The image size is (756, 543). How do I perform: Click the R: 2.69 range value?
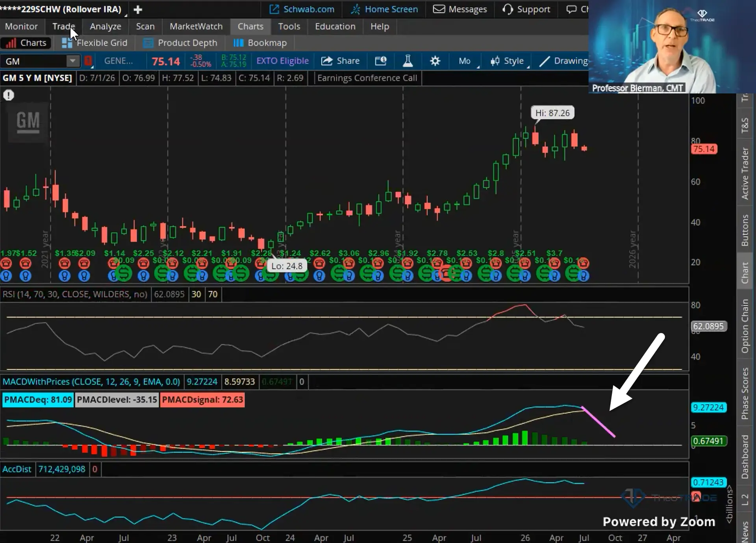[x=290, y=78]
